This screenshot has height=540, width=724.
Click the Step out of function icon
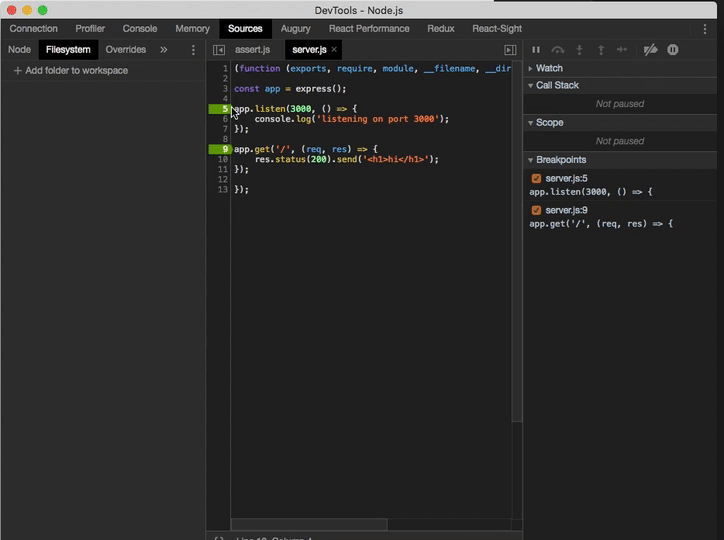click(x=601, y=50)
